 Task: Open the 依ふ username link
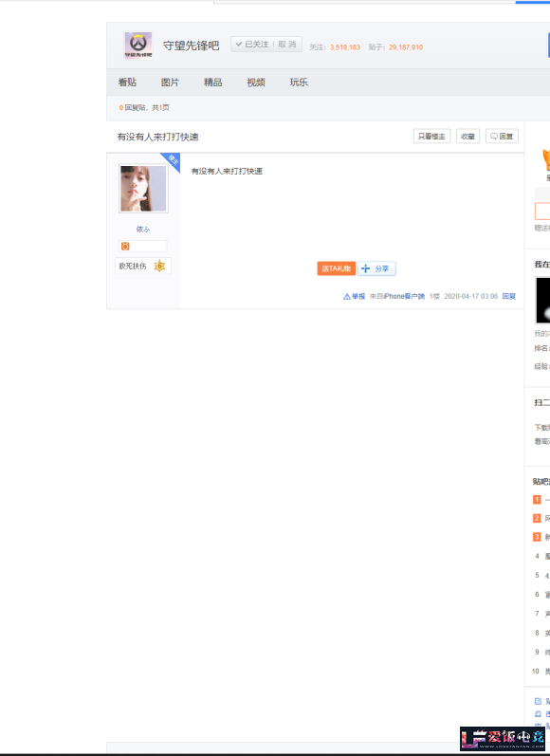(x=143, y=229)
